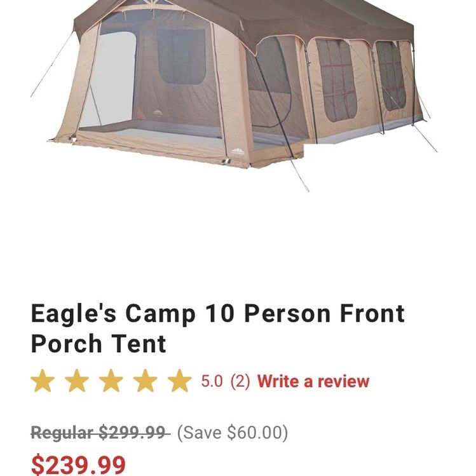
Task: Tap the open porch doorway of the tent
Action: [x=112, y=79]
